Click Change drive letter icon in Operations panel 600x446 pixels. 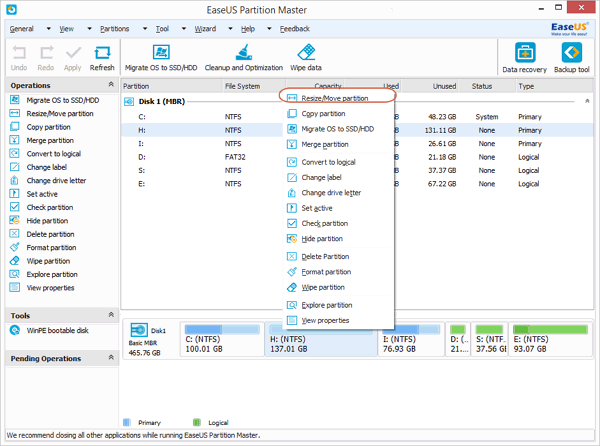[x=15, y=180]
